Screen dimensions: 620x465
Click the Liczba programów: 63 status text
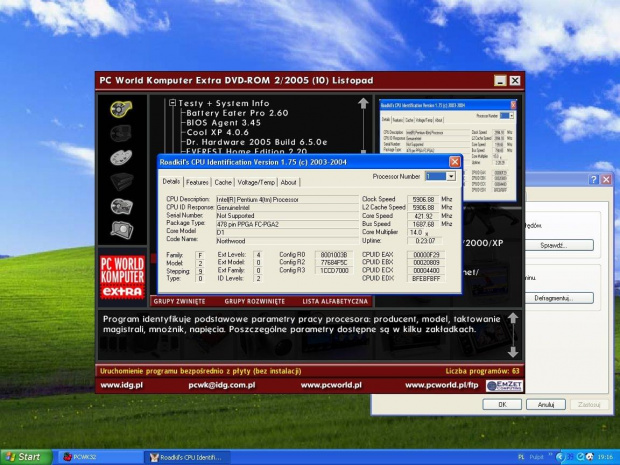click(x=482, y=371)
